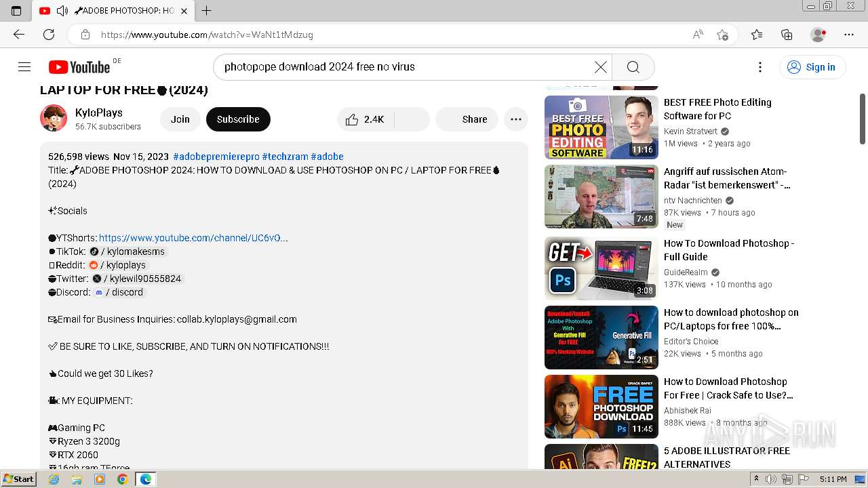This screenshot has width=868, height=488.
Task: Add this page to favorites
Action: coord(723,35)
